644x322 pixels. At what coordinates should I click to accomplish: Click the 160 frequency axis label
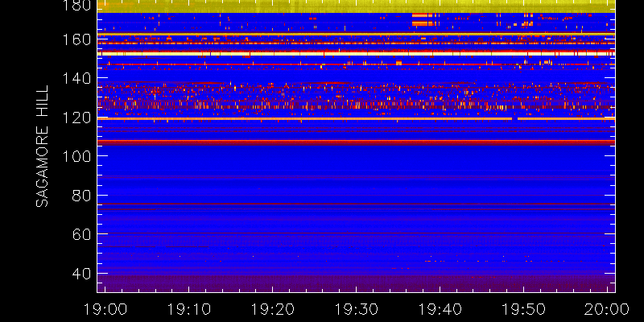point(76,39)
